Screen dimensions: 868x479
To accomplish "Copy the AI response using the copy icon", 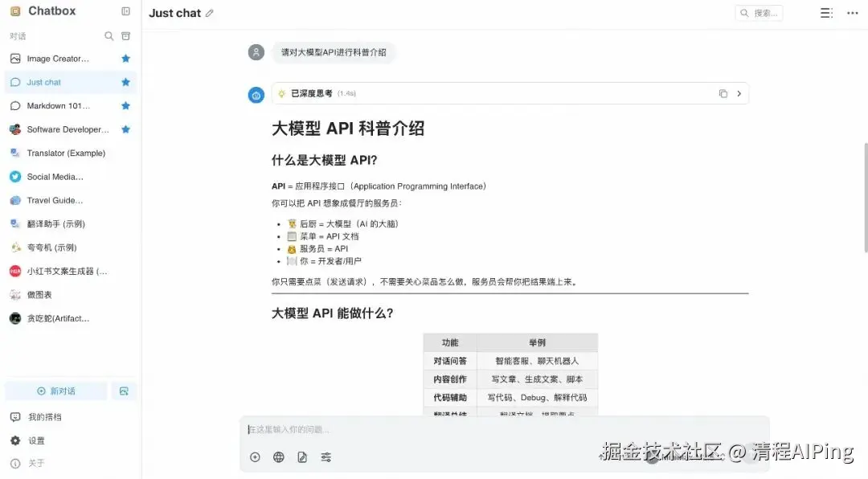I will (723, 93).
